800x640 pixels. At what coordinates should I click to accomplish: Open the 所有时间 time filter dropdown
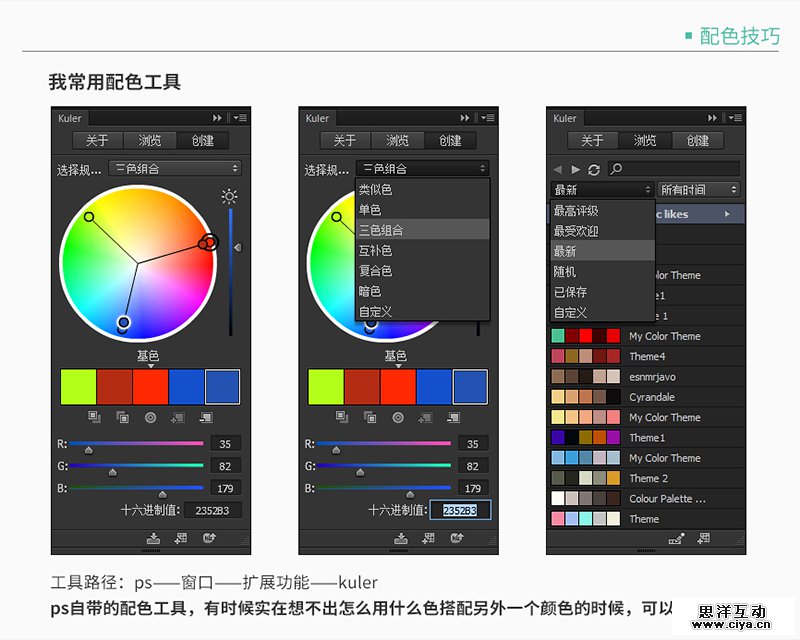(698, 190)
